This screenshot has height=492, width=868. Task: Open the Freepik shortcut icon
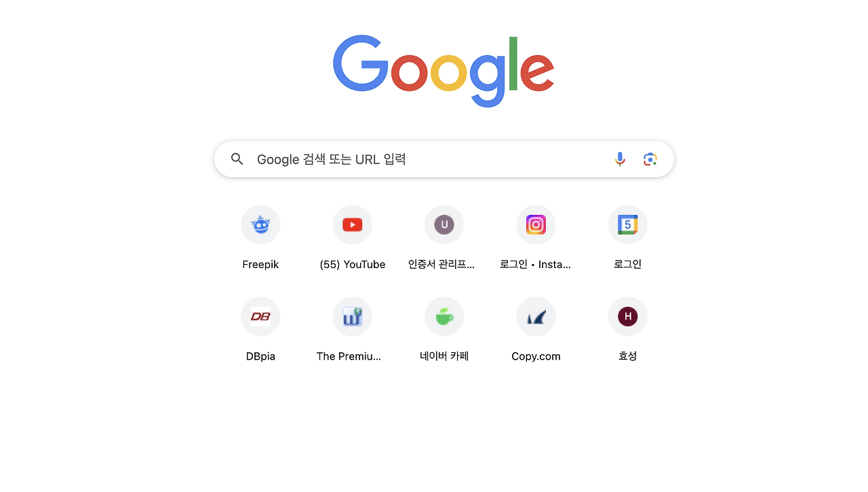(260, 225)
